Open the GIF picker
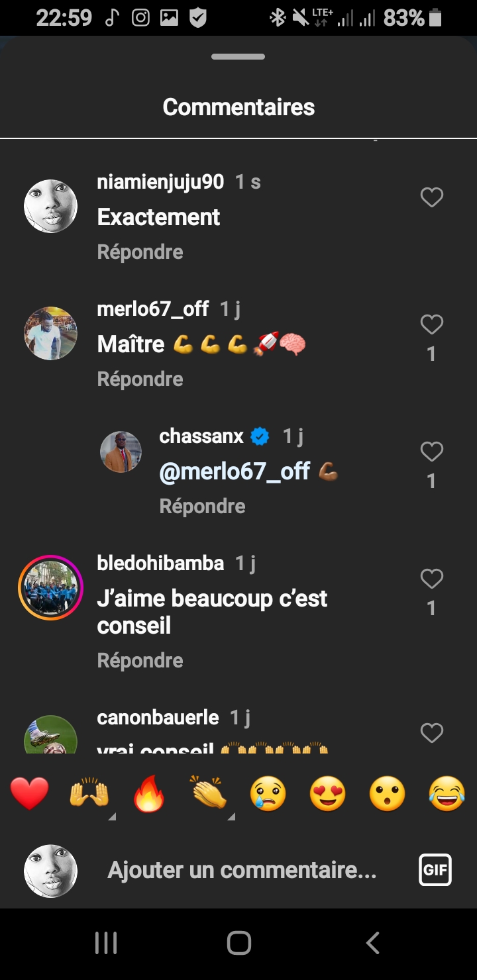 click(435, 870)
